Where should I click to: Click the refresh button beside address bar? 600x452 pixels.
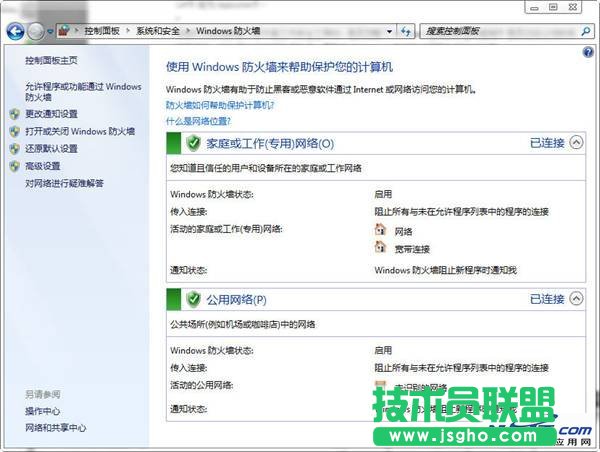406,31
